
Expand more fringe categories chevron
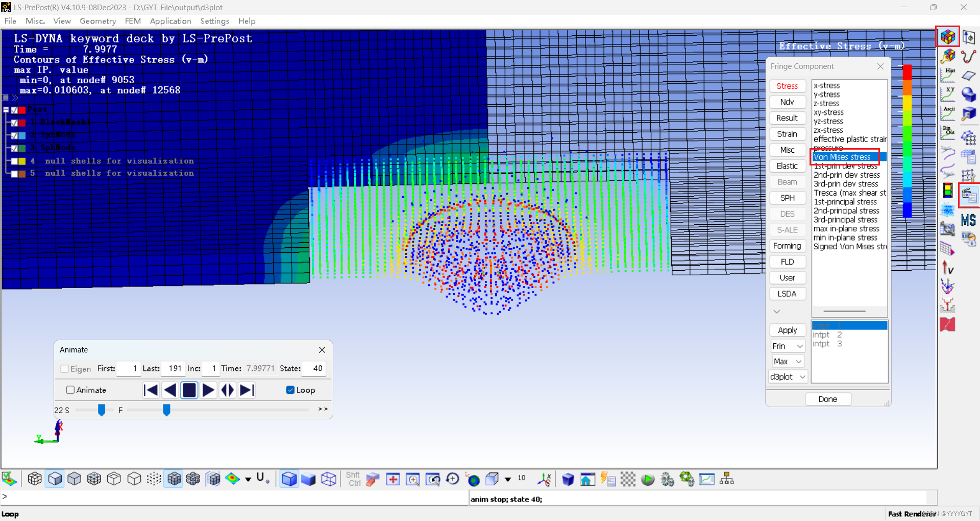point(777,311)
